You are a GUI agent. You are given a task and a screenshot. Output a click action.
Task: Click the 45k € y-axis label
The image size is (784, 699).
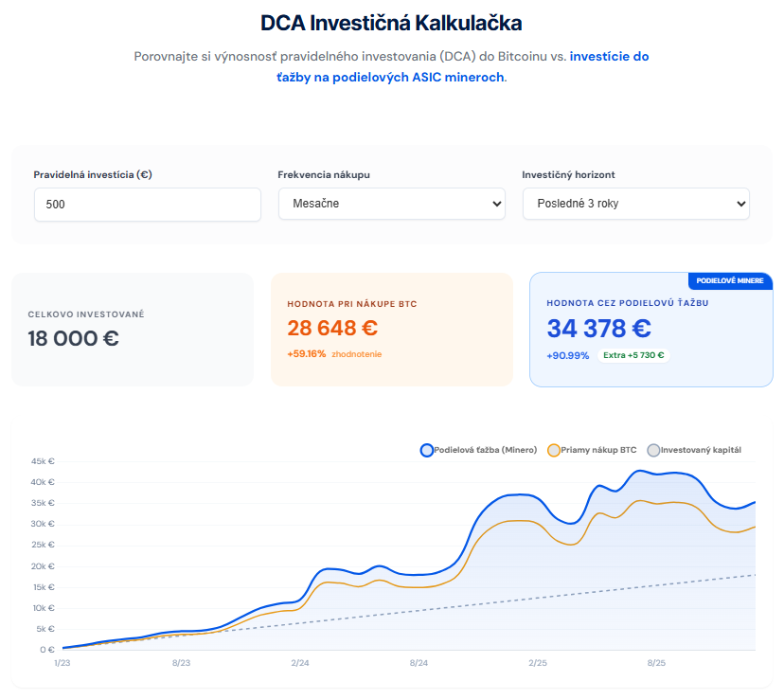pos(44,461)
